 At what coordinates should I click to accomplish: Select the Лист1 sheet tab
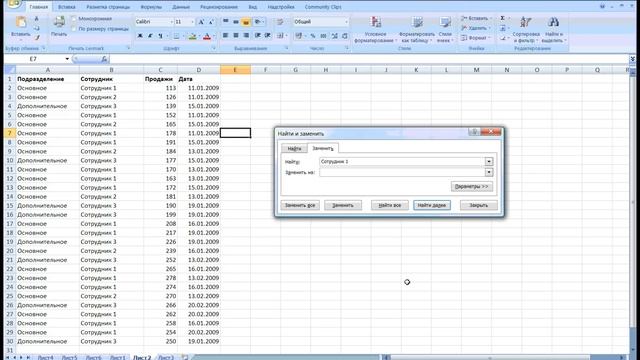[x=118, y=357]
